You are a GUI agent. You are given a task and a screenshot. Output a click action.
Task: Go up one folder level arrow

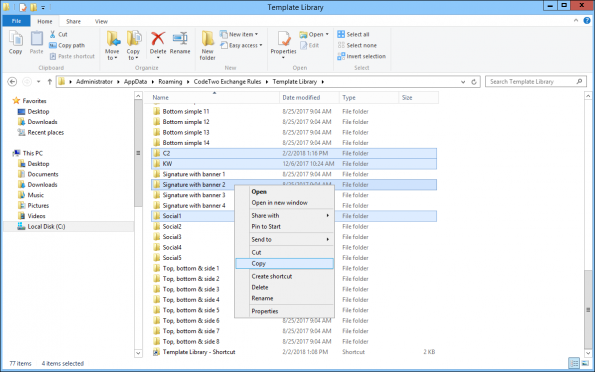coord(50,82)
